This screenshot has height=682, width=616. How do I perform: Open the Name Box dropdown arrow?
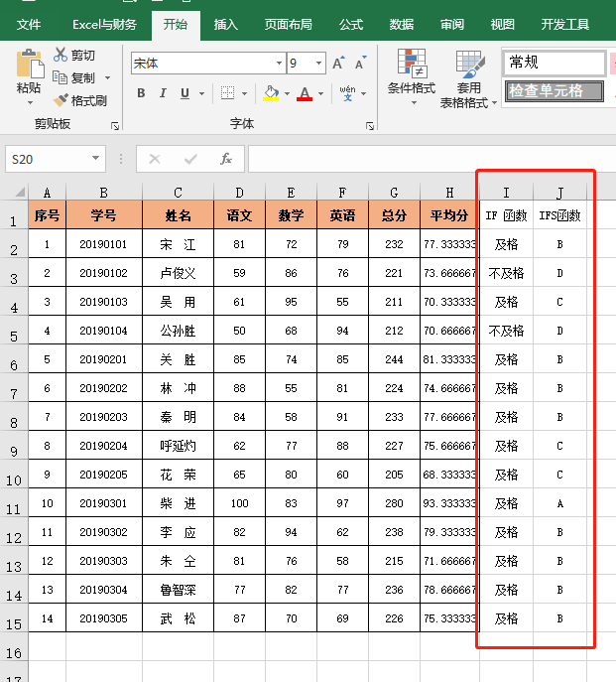(95, 158)
